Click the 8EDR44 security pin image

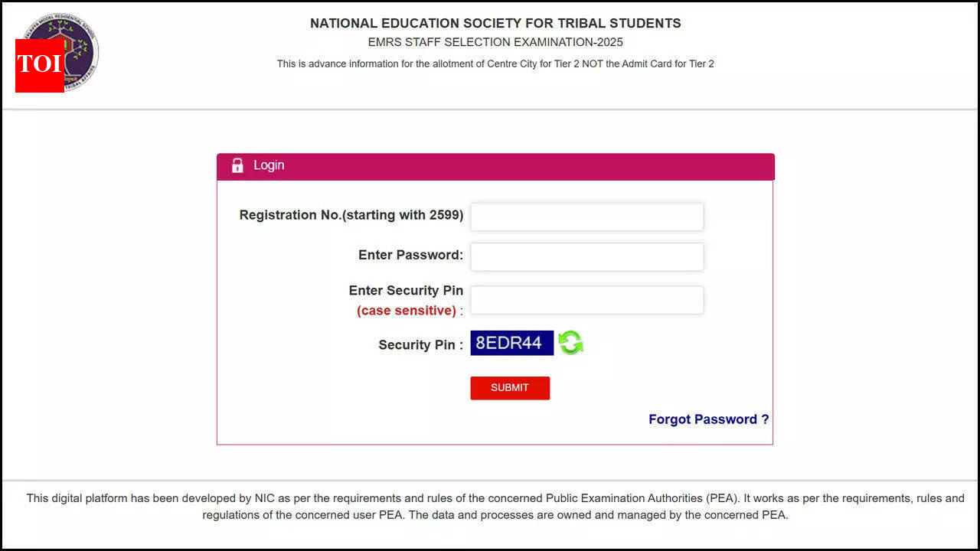point(511,343)
